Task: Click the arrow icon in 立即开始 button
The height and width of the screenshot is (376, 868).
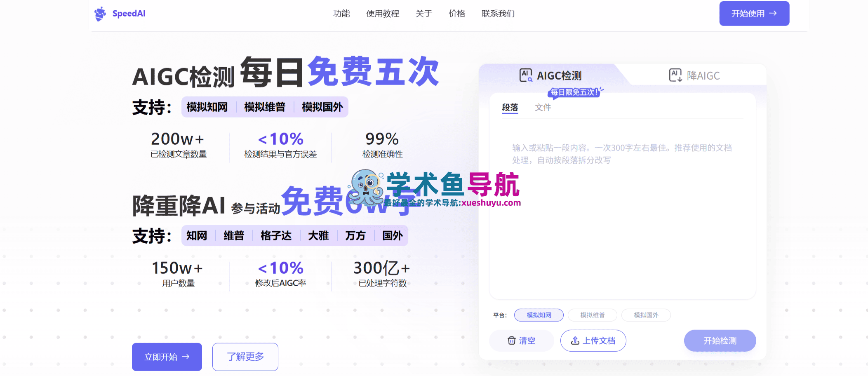Action: [186, 357]
